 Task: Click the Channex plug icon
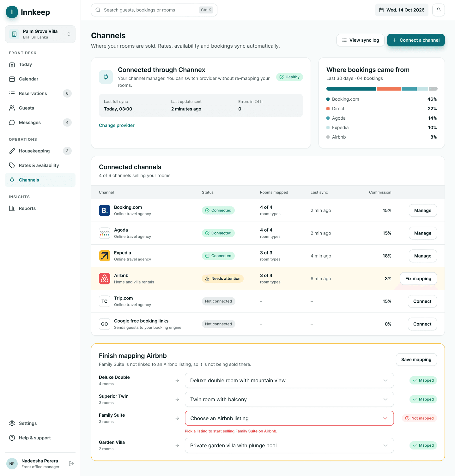[x=106, y=77]
